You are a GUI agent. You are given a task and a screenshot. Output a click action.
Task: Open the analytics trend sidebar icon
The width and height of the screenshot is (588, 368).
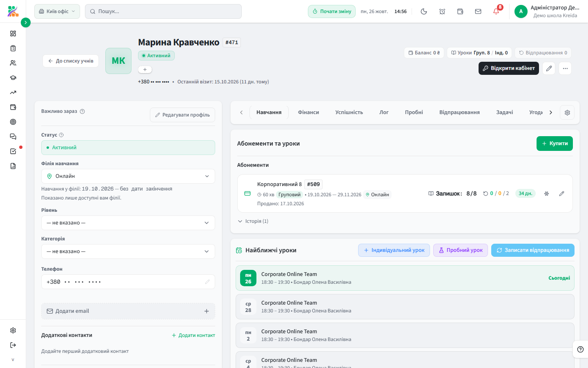13,92
